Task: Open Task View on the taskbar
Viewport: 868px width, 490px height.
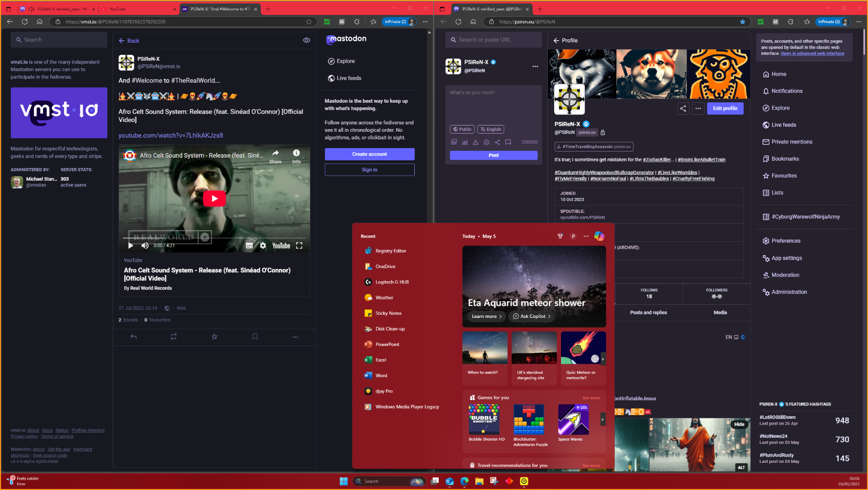Action: click(x=435, y=481)
